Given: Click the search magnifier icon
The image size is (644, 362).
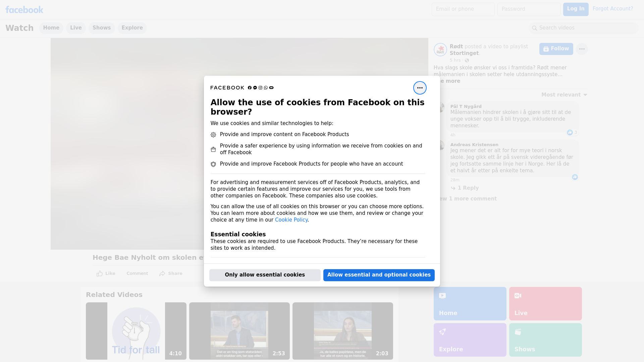Looking at the screenshot, I should 535,28.
